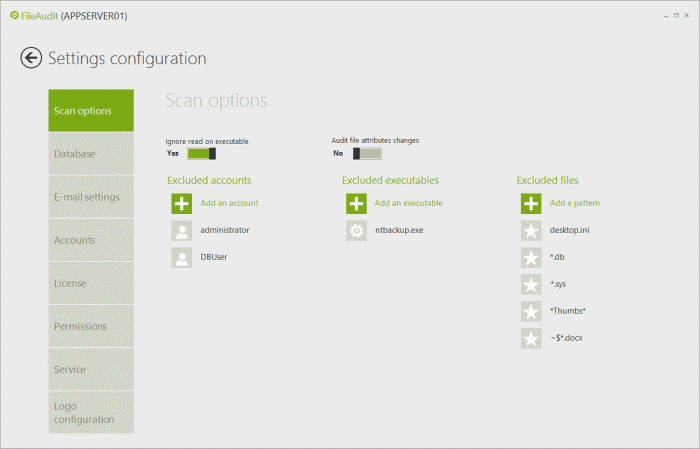Select the *.db pattern text
The width and height of the screenshot is (700, 449).
click(557, 257)
